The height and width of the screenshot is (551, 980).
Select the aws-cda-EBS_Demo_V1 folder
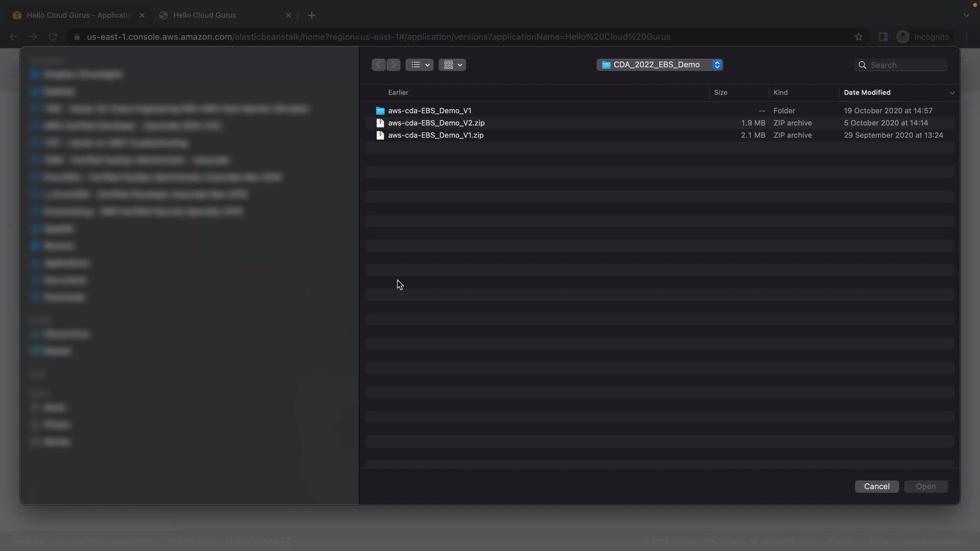(x=429, y=111)
